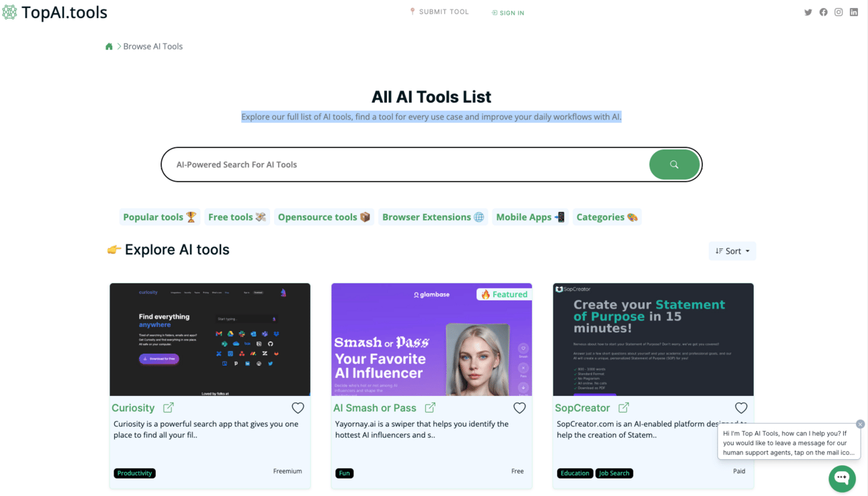Open the Instagram social icon
Screen dimensions: 868x496
(838, 12)
